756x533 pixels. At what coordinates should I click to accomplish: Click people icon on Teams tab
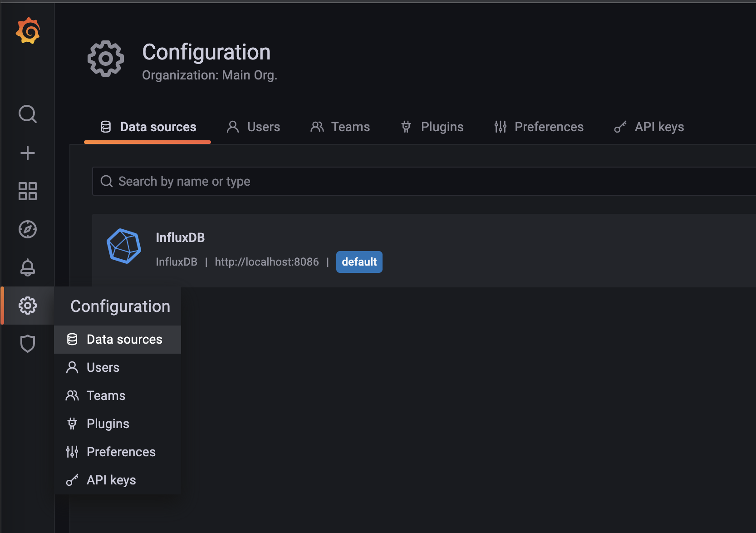pyautogui.click(x=317, y=127)
